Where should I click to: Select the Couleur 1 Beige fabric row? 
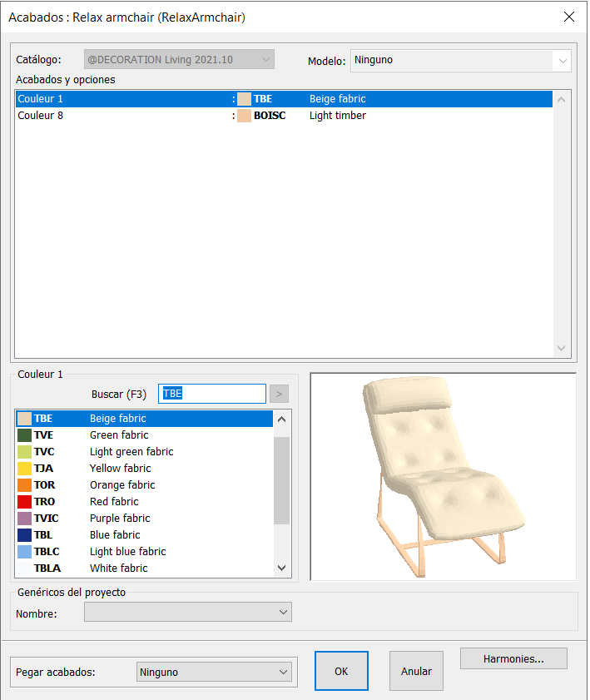click(283, 99)
